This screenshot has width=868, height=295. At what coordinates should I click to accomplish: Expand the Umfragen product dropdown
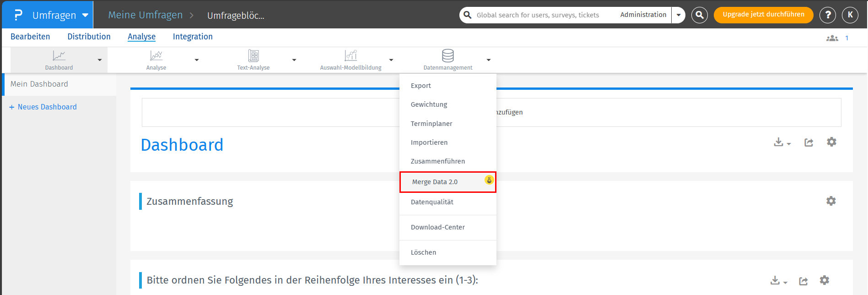[x=85, y=15]
